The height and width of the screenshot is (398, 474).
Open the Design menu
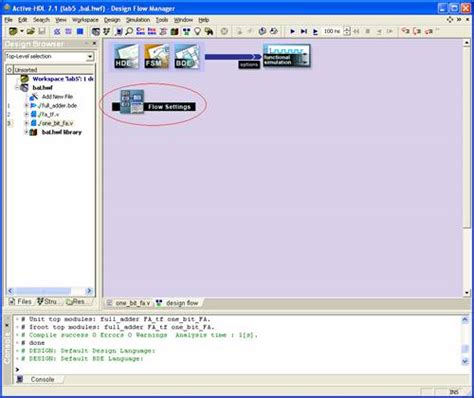(112, 20)
